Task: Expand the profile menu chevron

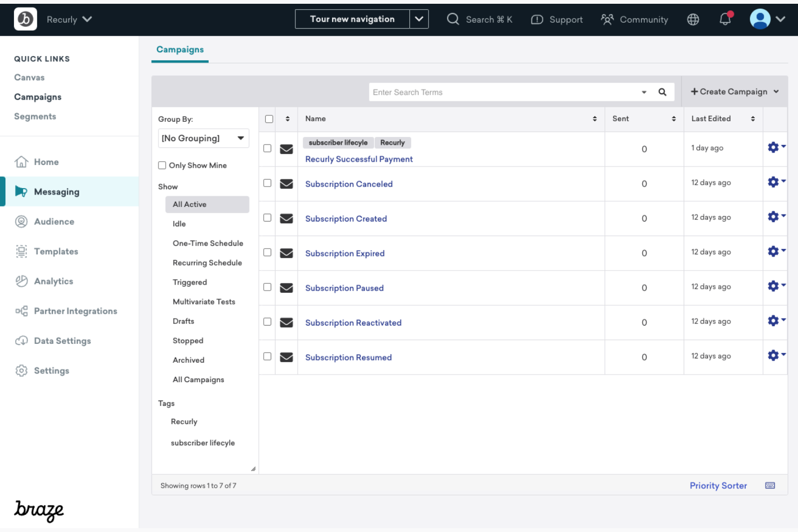Action: coord(780,19)
